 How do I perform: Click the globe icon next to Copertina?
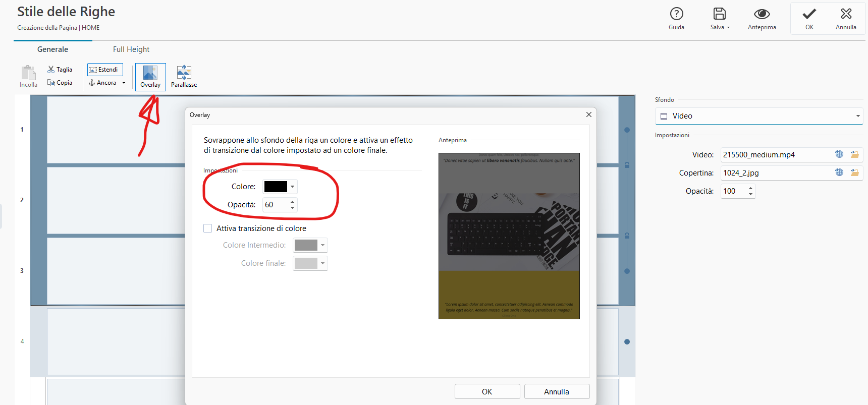pyautogui.click(x=839, y=172)
